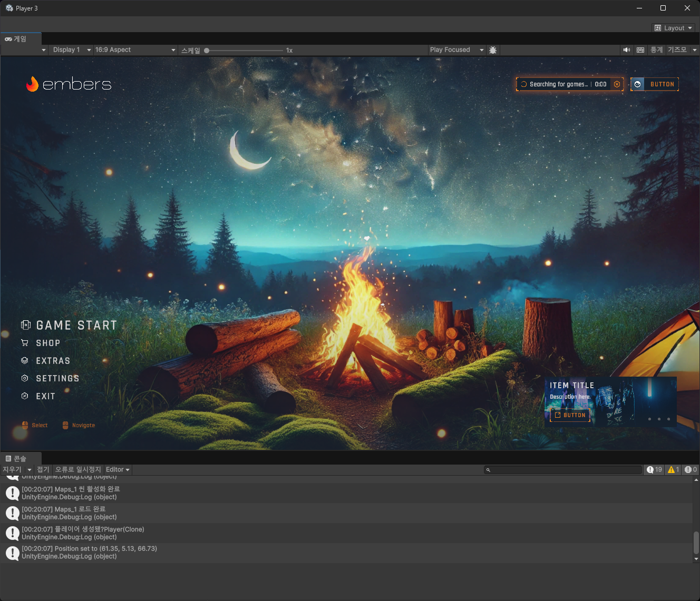Click the embers flame logo
This screenshot has height=601, width=700.
(x=33, y=84)
